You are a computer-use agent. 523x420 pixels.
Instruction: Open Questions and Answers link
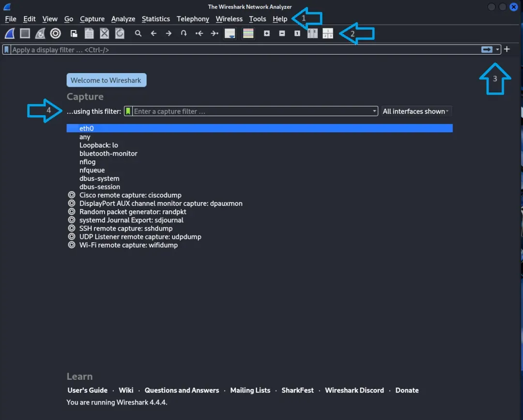[182, 390]
